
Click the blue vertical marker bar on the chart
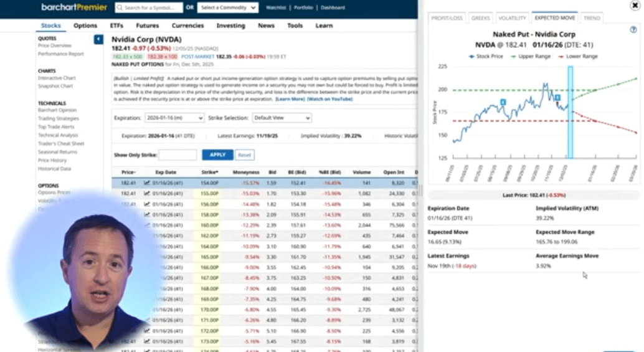click(x=570, y=112)
